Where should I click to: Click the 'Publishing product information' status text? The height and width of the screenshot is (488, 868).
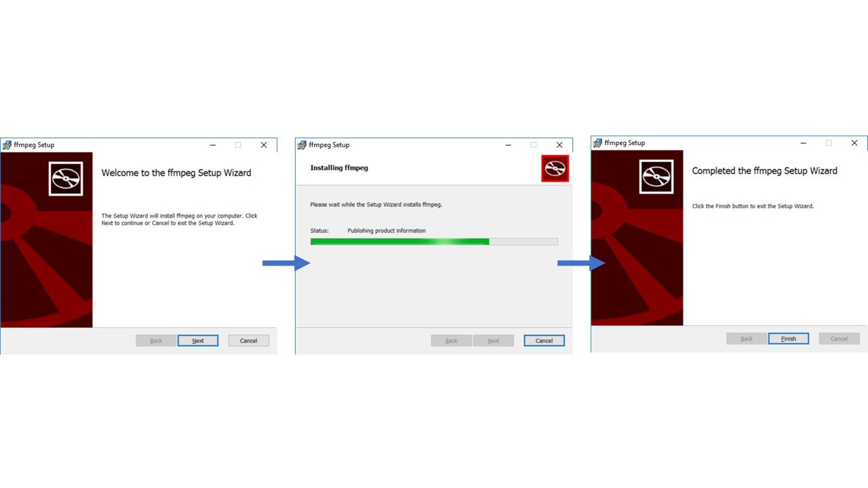tap(387, 230)
